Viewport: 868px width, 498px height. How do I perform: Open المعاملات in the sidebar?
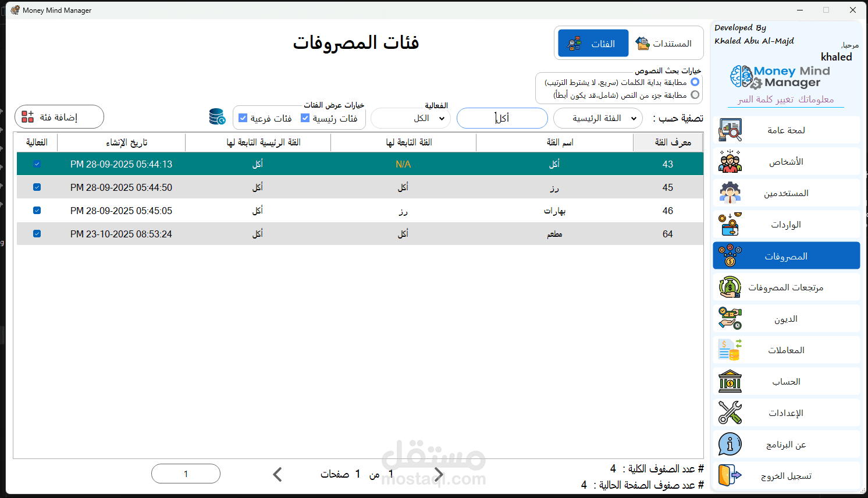(x=787, y=350)
